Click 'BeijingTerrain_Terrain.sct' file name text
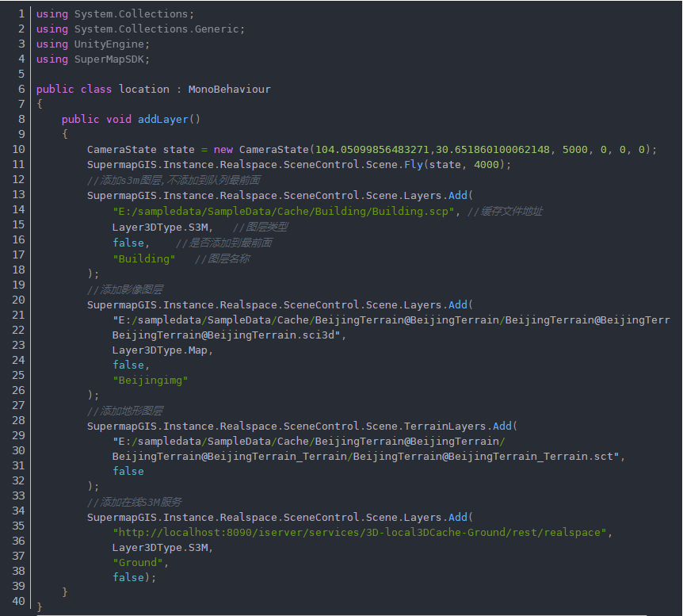683x616 pixels. pyautogui.click(x=531, y=457)
